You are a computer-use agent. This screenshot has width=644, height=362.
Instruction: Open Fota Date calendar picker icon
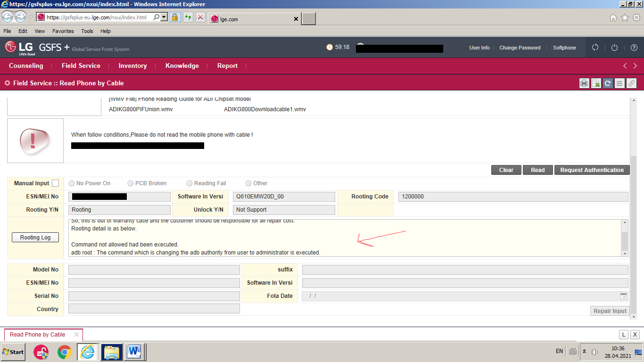[623, 296]
